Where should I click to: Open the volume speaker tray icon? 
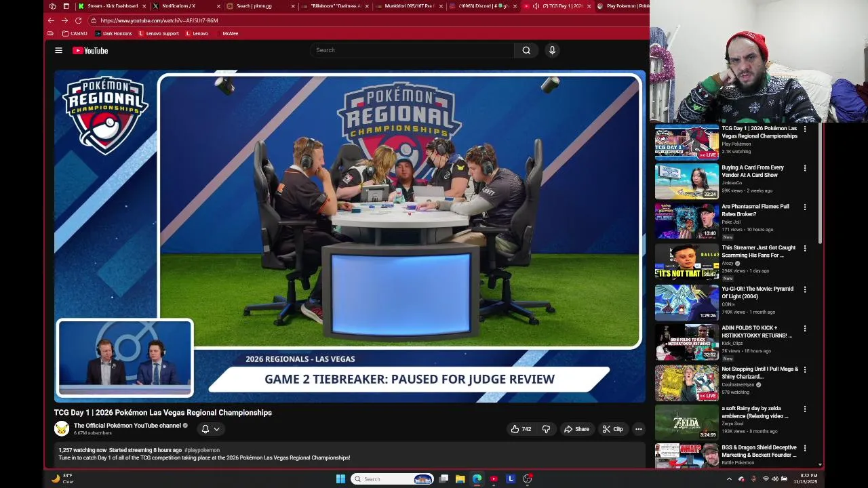click(775, 479)
